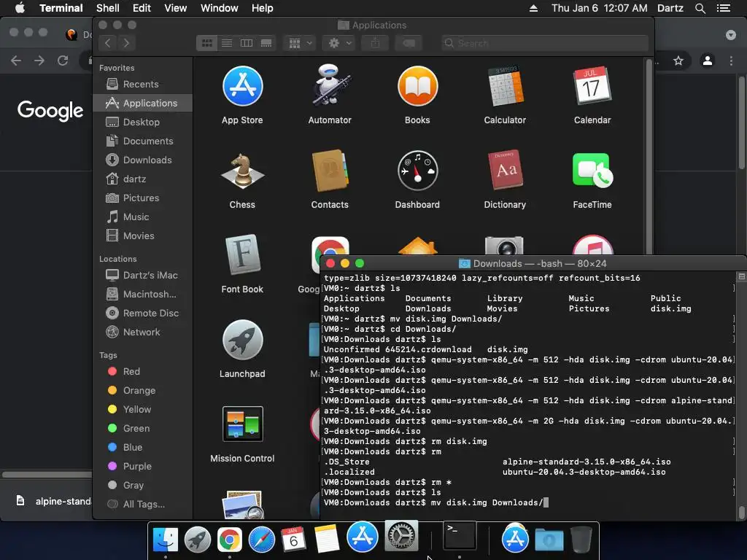Click the Finder icon in the Dock

[166, 540]
